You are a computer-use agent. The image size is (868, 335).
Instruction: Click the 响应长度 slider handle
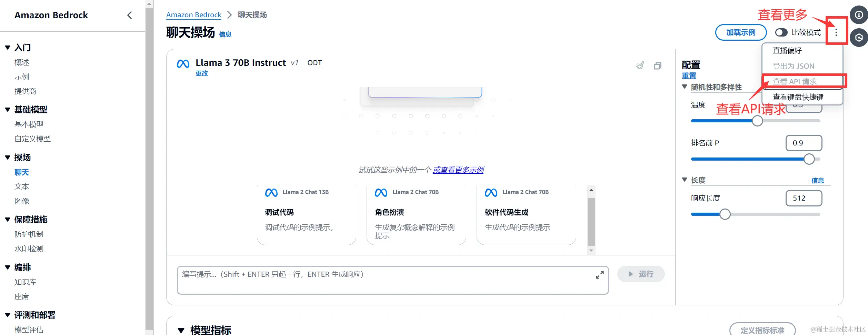tap(725, 214)
